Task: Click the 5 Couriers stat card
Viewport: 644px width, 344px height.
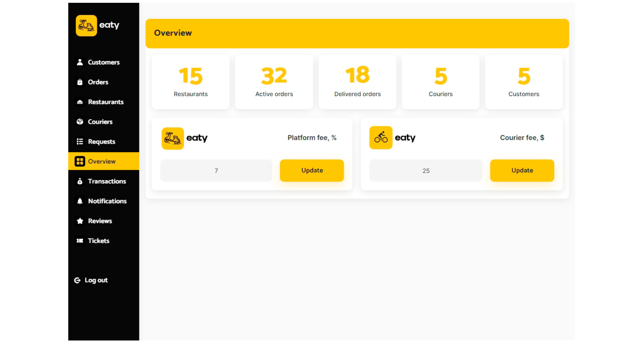Action: pos(441,82)
